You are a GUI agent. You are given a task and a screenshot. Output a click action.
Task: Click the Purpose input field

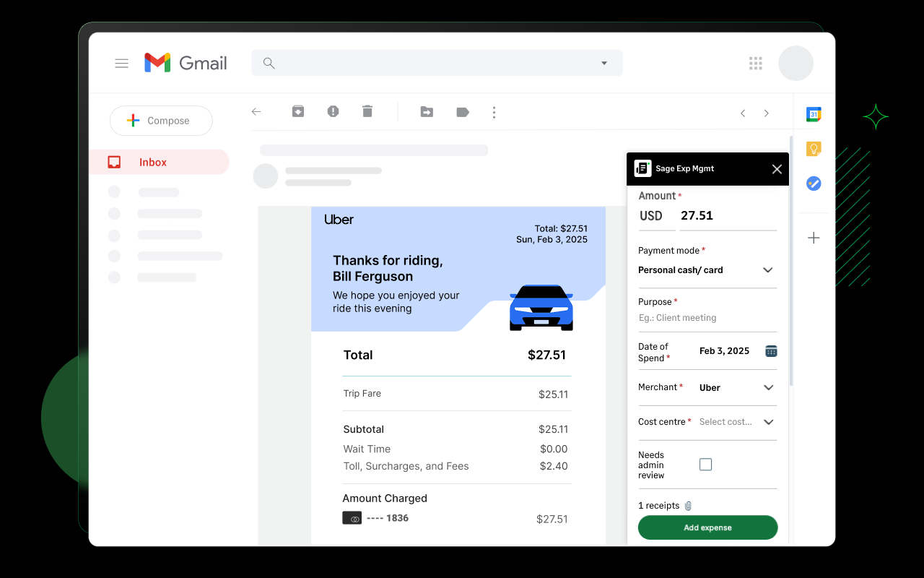point(707,318)
